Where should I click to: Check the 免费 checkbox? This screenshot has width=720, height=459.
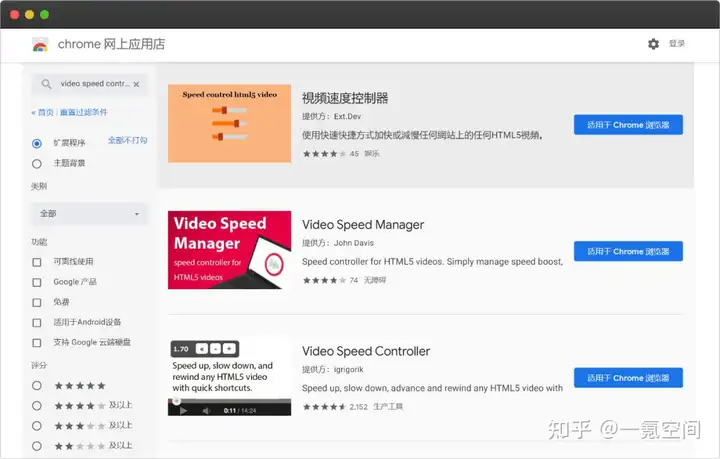pos(37,302)
